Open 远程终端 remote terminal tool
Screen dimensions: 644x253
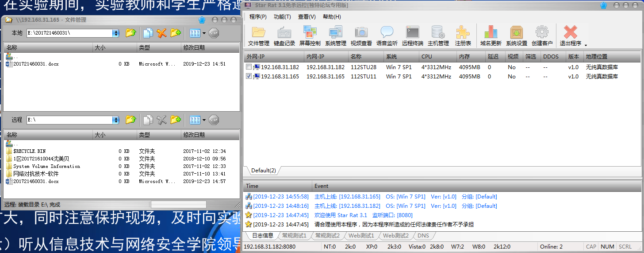pos(413,36)
